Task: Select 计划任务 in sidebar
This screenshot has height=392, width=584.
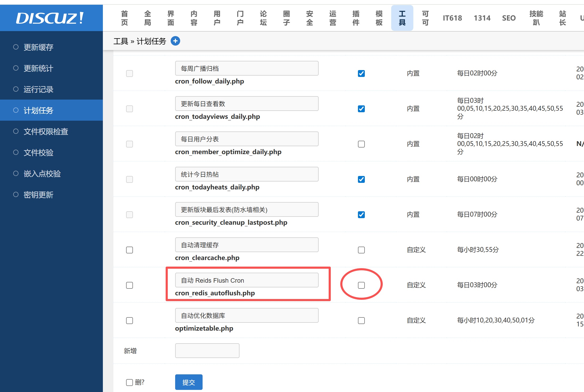Action: (x=51, y=110)
